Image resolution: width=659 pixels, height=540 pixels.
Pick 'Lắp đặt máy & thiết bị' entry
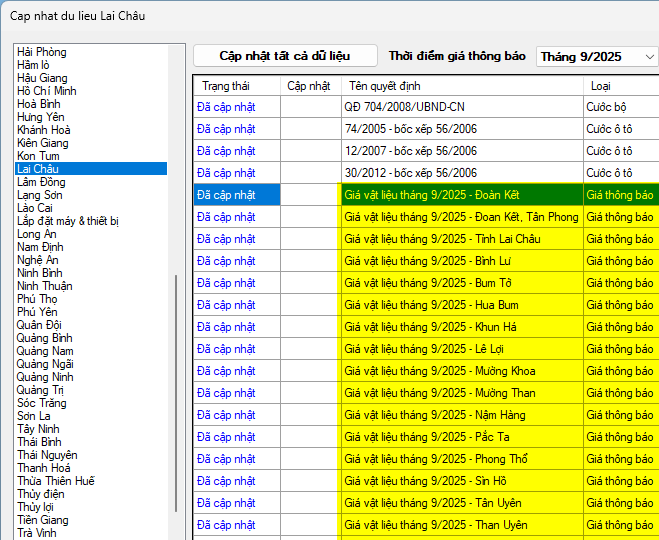pos(68,221)
